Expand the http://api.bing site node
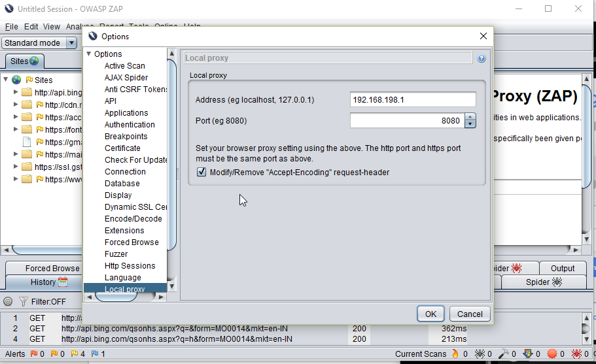The height and width of the screenshot is (364, 596). (x=16, y=92)
